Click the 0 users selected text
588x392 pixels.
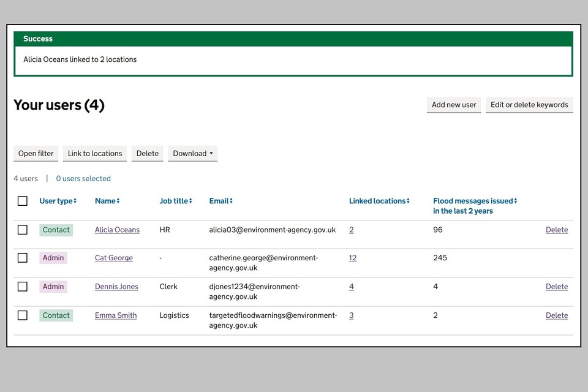coord(83,179)
